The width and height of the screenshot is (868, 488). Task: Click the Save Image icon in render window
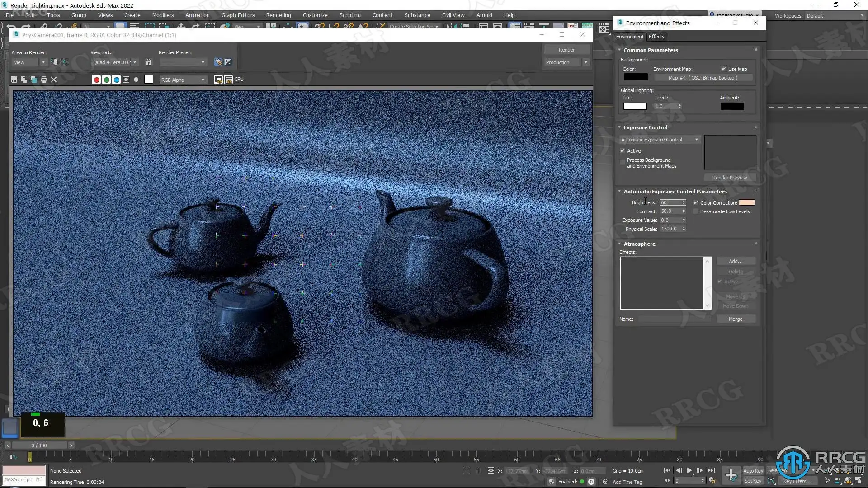[x=14, y=80]
